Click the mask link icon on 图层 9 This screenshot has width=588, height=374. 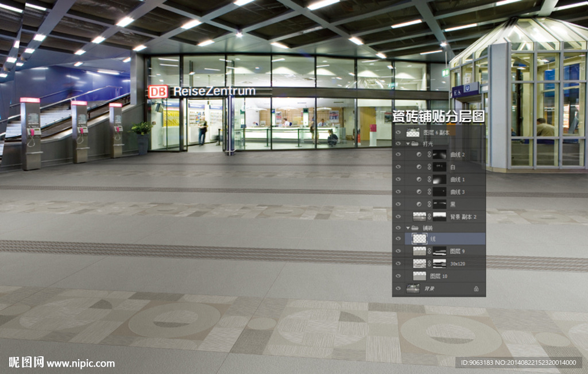tap(428, 251)
